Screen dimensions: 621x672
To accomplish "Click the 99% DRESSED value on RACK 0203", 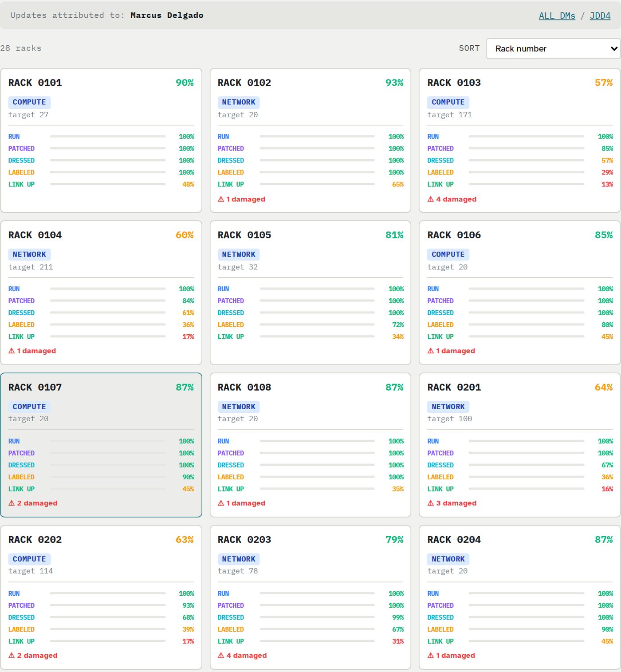I will pyautogui.click(x=398, y=617).
